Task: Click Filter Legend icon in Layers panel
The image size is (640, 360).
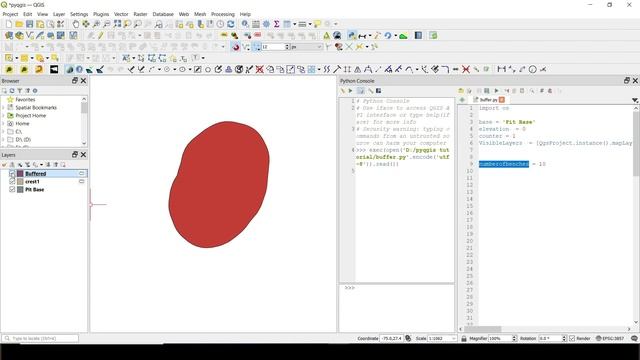Action: tap(28, 164)
